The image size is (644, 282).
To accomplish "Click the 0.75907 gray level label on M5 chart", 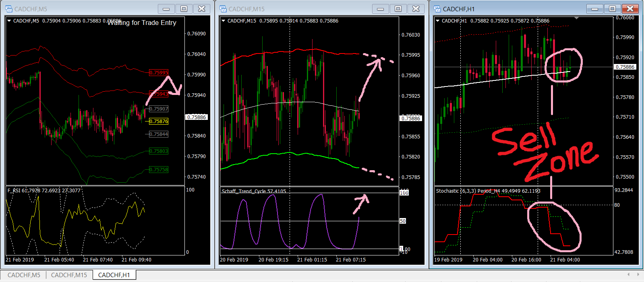I will coord(159,109).
